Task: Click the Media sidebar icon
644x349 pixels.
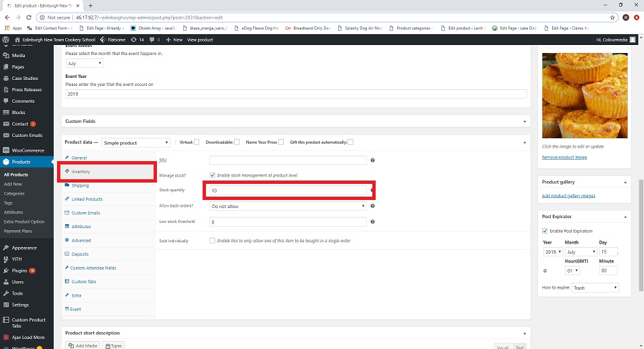Action: tap(6, 56)
